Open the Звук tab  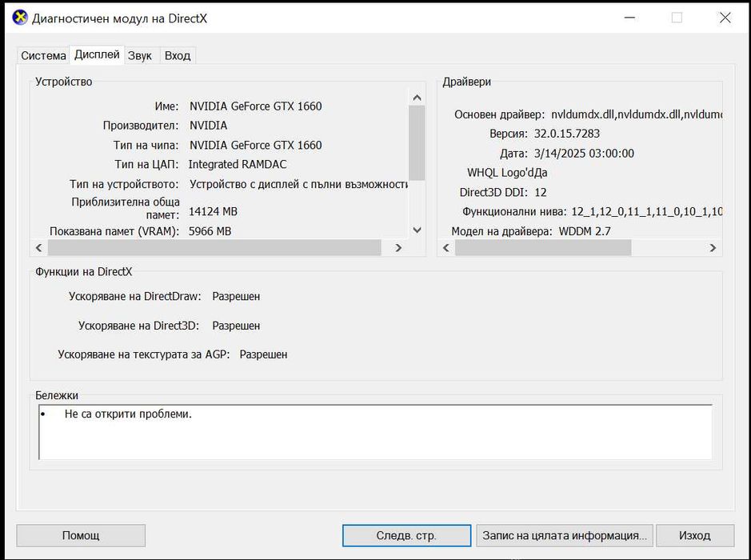coord(140,55)
